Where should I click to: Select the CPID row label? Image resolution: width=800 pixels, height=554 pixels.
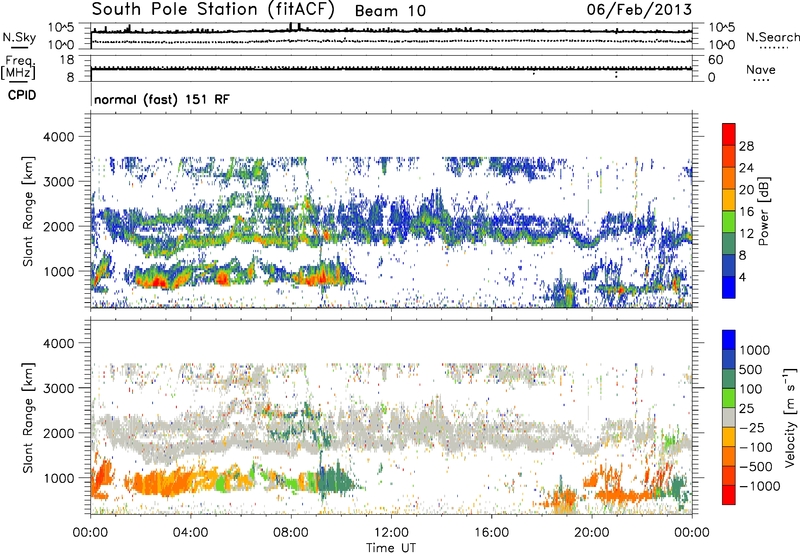click(x=22, y=95)
